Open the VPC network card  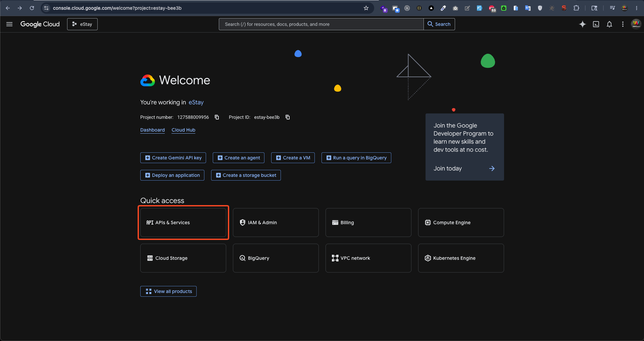pos(368,258)
